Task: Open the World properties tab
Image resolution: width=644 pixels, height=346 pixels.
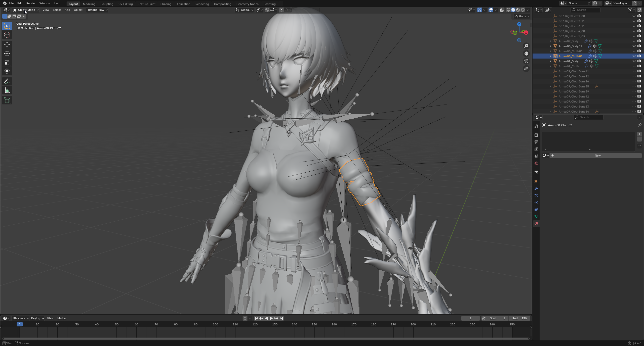Action: 536,163
